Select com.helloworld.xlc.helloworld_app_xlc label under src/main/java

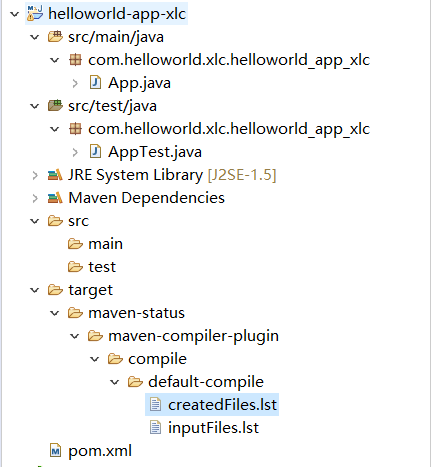(x=229, y=60)
